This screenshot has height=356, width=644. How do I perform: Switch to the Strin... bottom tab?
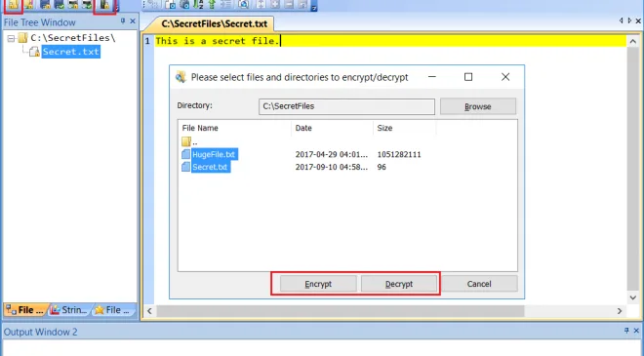click(x=68, y=310)
